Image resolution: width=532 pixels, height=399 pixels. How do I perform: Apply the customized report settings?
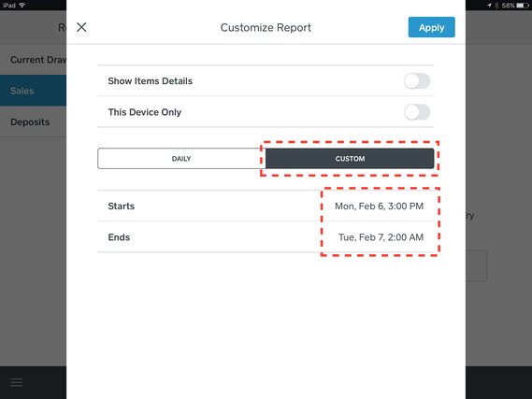(431, 27)
